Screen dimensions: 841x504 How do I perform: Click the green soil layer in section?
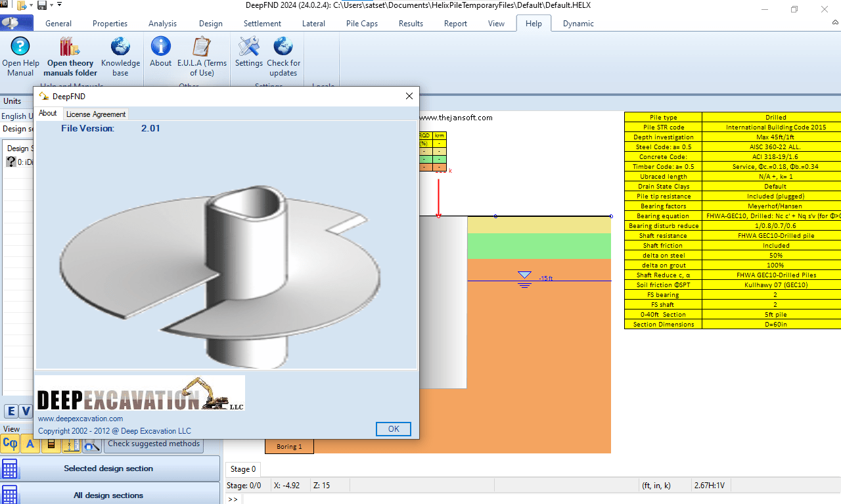click(x=539, y=246)
